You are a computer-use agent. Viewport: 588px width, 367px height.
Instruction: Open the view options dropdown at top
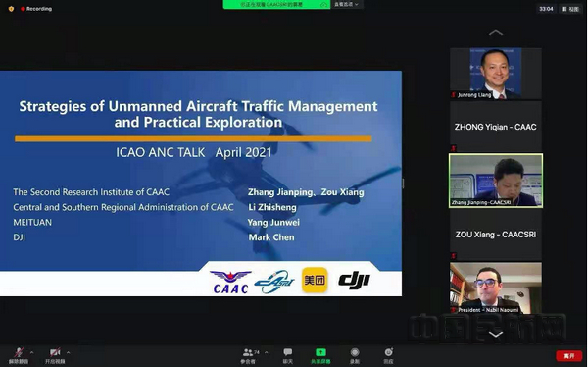346,5
